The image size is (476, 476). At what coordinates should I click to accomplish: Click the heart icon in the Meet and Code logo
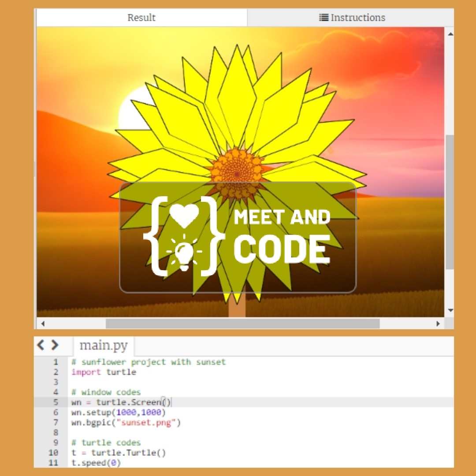pyautogui.click(x=184, y=215)
